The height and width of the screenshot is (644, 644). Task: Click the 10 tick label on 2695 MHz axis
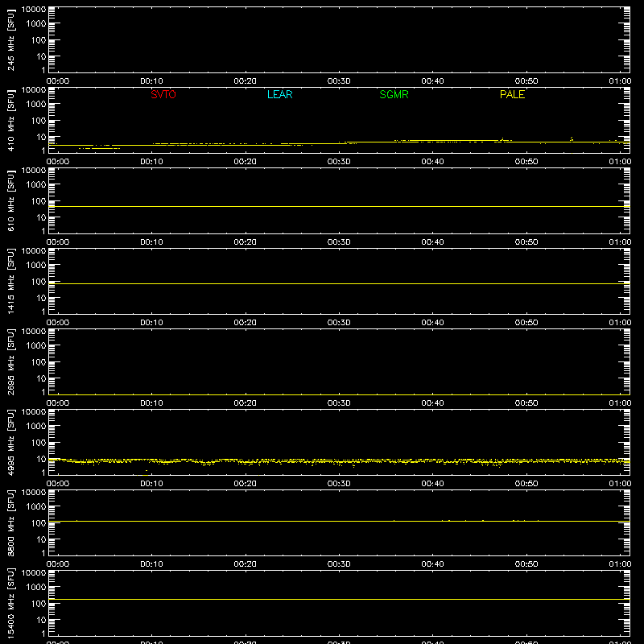click(x=41, y=378)
